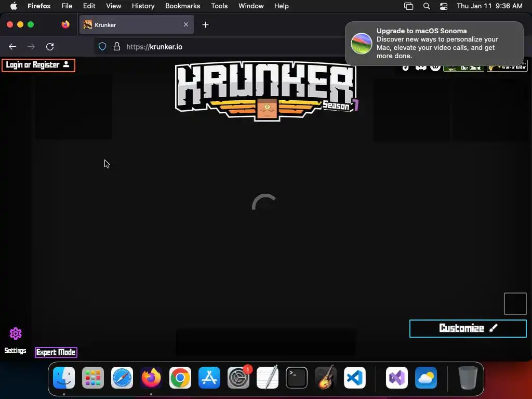Show the date and time panel
The height and width of the screenshot is (399, 532).
click(489, 6)
